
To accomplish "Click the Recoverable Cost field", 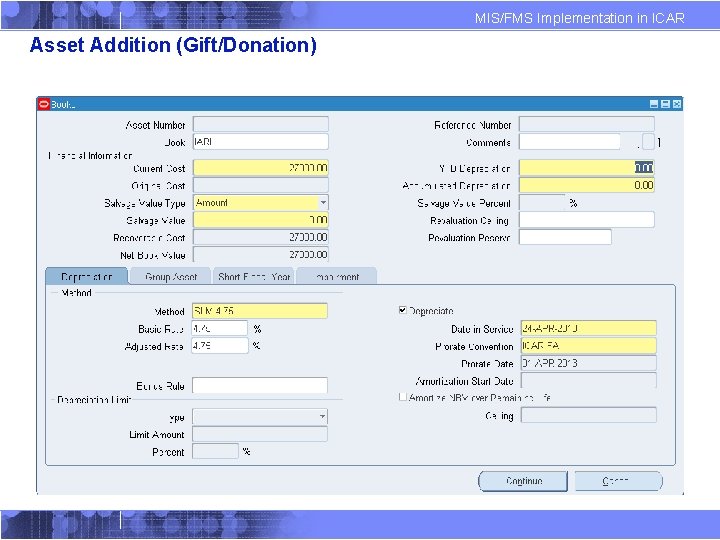I will coord(261,237).
